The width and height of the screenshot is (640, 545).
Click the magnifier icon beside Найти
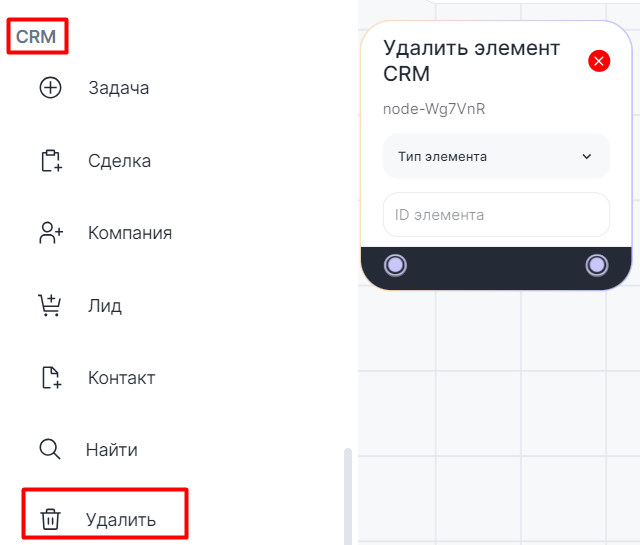tap(50, 449)
